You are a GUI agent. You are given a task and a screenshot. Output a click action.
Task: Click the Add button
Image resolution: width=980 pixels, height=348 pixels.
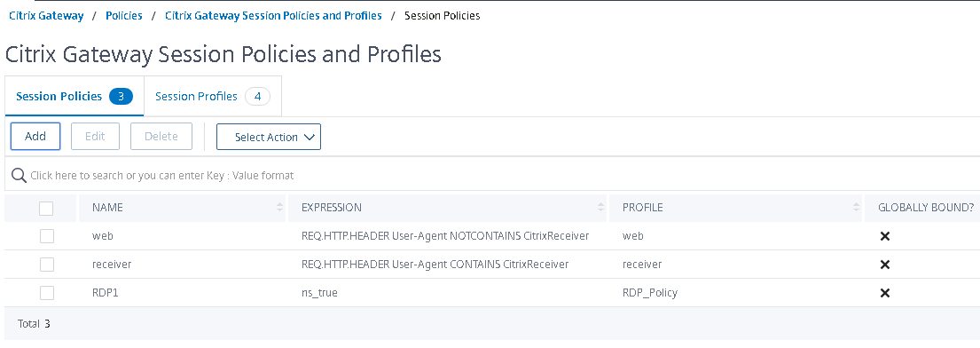(x=35, y=137)
